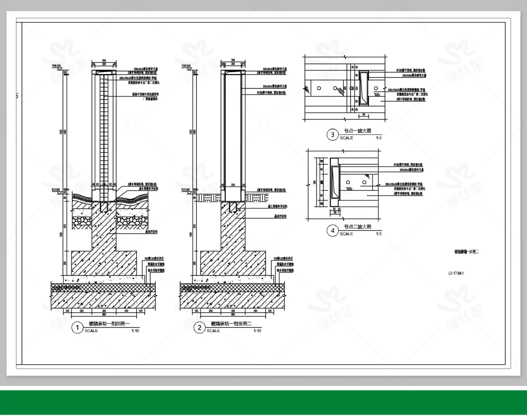Click the sheet name 玻璃景墙一详图二
Viewport: 527px width, 420px height.
[466, 252]
